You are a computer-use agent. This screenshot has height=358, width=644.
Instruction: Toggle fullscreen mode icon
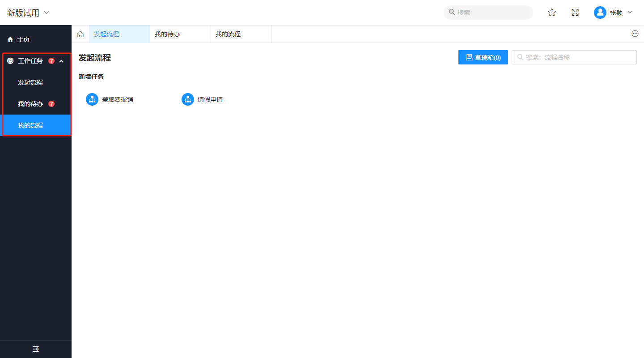click(575, 13)
